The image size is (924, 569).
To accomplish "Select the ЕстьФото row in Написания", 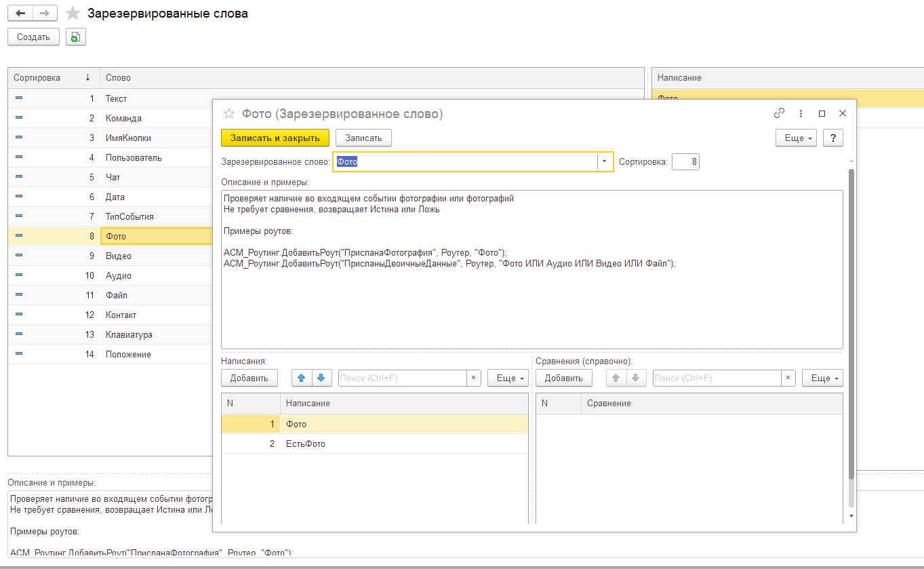I will coord(375,444).
